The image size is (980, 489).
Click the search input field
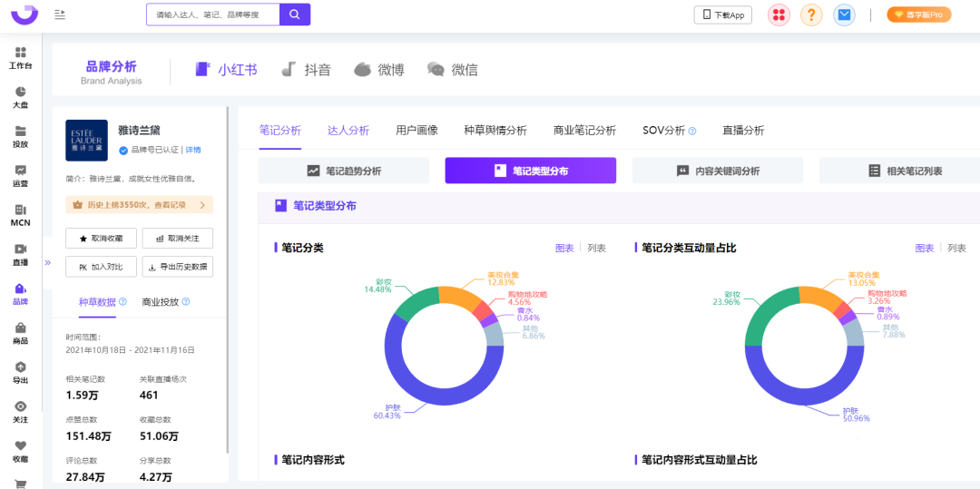(212, 15)
